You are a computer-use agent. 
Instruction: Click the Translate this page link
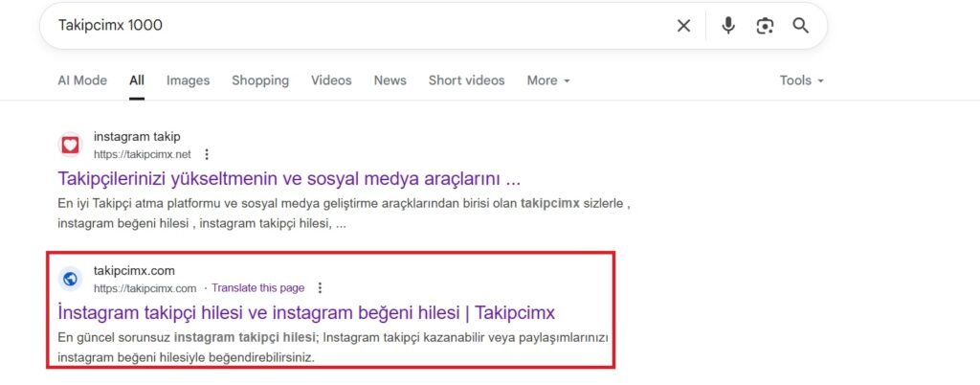[x=258, y=288]
